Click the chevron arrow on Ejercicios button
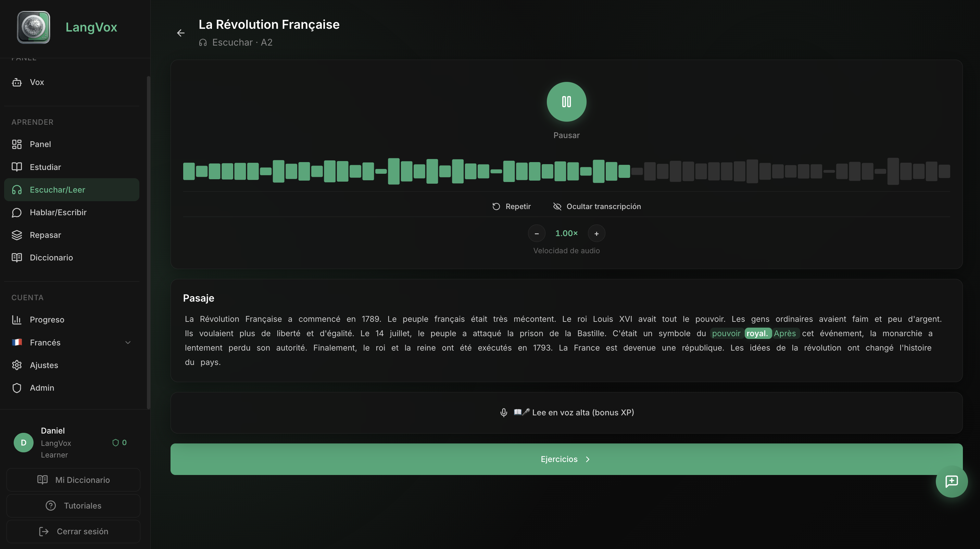The height and width of the screenshot is (549, 980). click(x=588, y=460)
